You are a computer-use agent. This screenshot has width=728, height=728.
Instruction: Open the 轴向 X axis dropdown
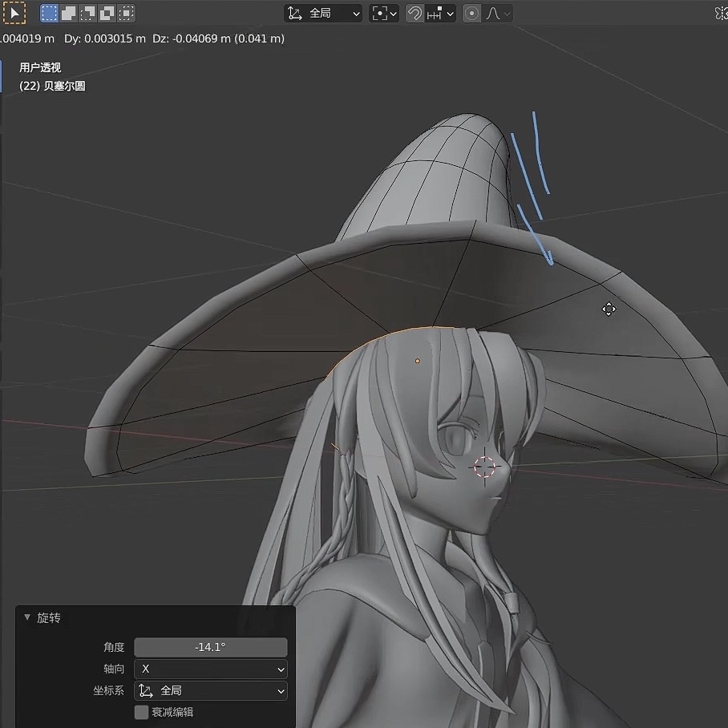[x=211, y=669]
